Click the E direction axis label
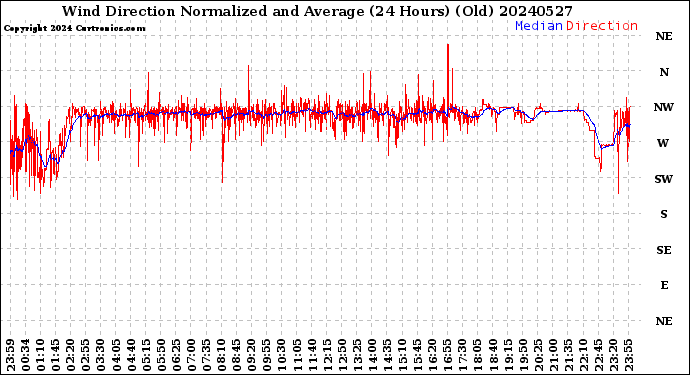This screenshot has width=690, height=375. (x=664, y=285)
